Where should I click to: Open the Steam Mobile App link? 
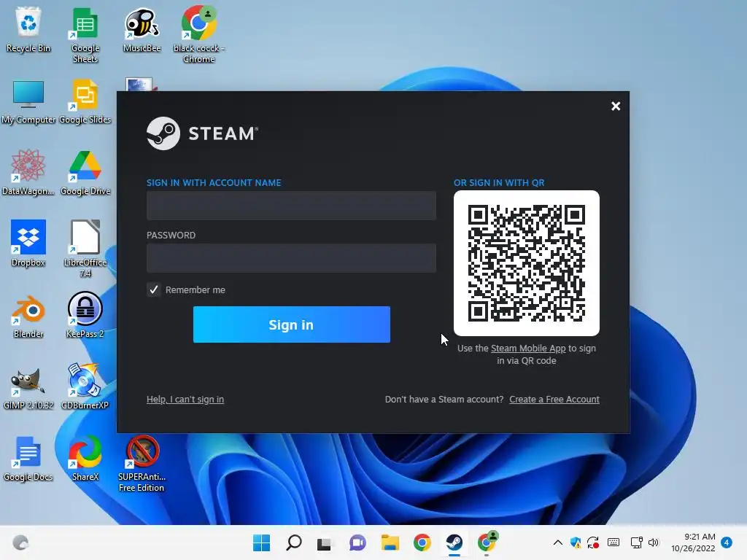[528, 348]
